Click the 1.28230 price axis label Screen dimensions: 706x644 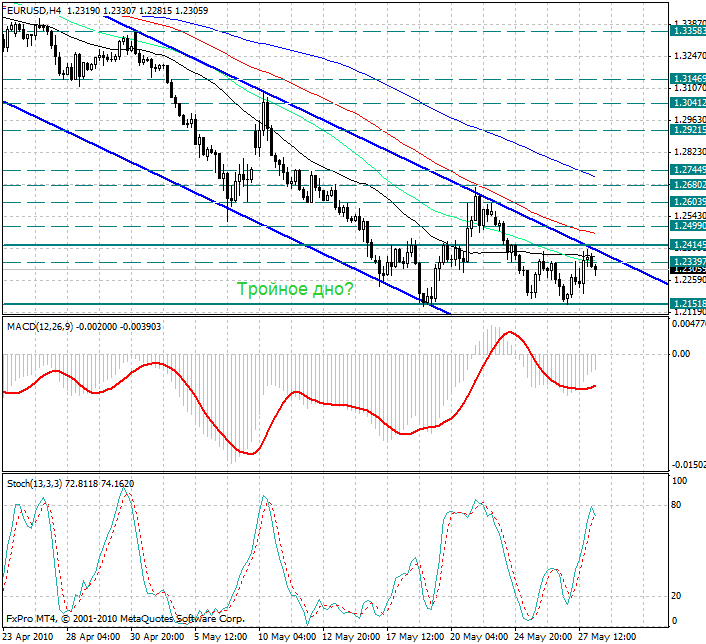pyautogui.click(x=689, y=152)
